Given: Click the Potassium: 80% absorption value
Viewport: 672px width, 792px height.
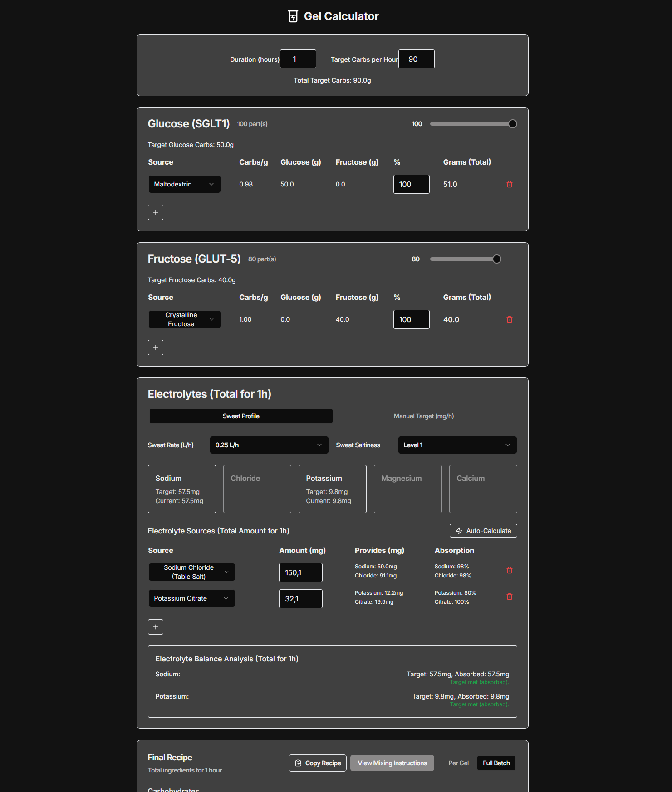Looking at the screenshot, I should point(456,593).
